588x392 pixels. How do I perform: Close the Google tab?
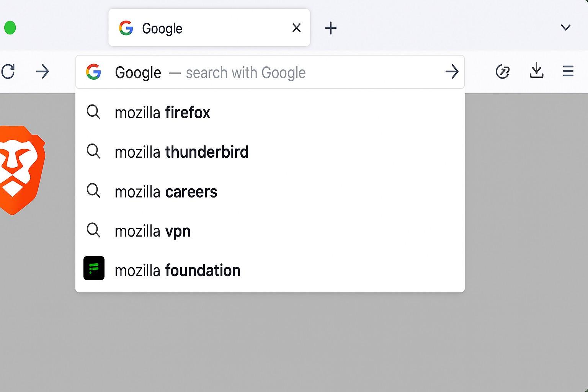(x=296, y=28)
